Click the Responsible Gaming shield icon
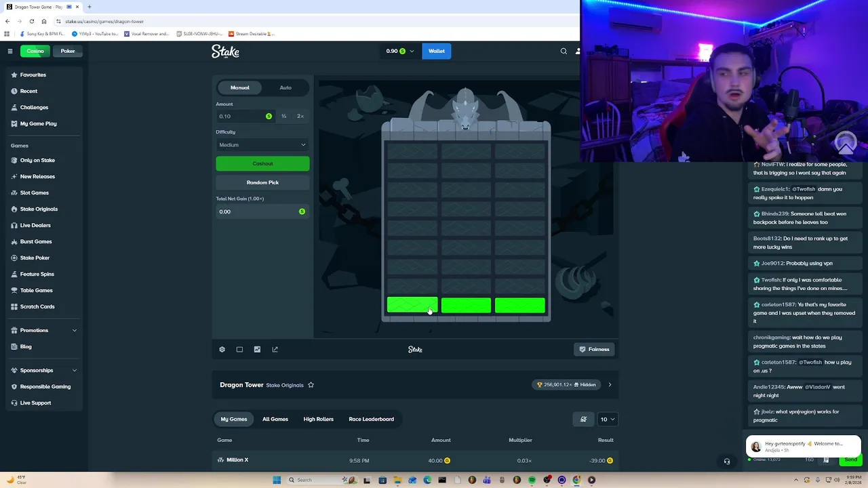 [x=14, y=386]
